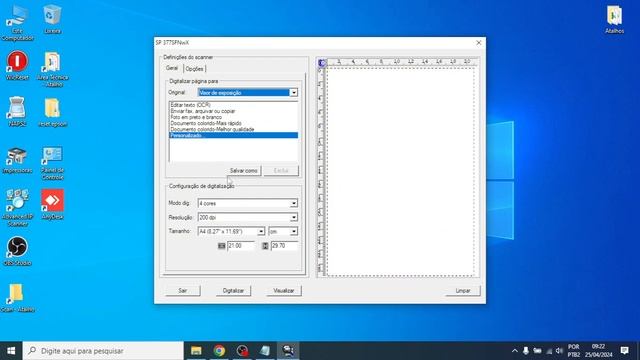Screen dimensions: 640x360
Task: Open the Lixeira recycle bin
Action: click(52, 19)
